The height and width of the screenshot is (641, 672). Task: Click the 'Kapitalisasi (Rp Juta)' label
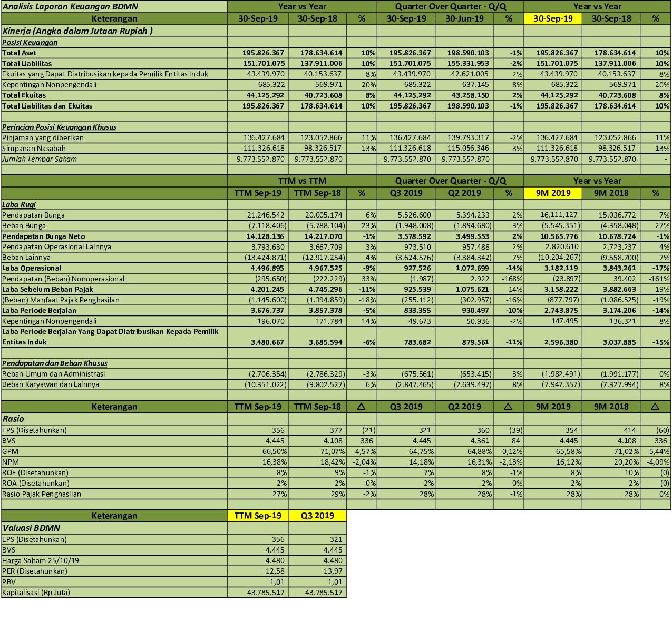pos(36,593)
